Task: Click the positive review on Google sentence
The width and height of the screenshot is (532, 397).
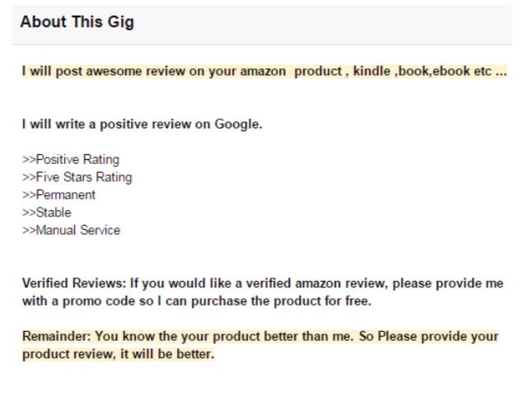Action: click(142, 124)
